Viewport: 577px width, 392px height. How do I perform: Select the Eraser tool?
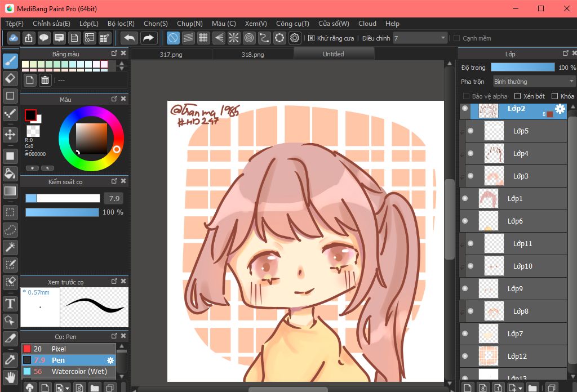10,78
